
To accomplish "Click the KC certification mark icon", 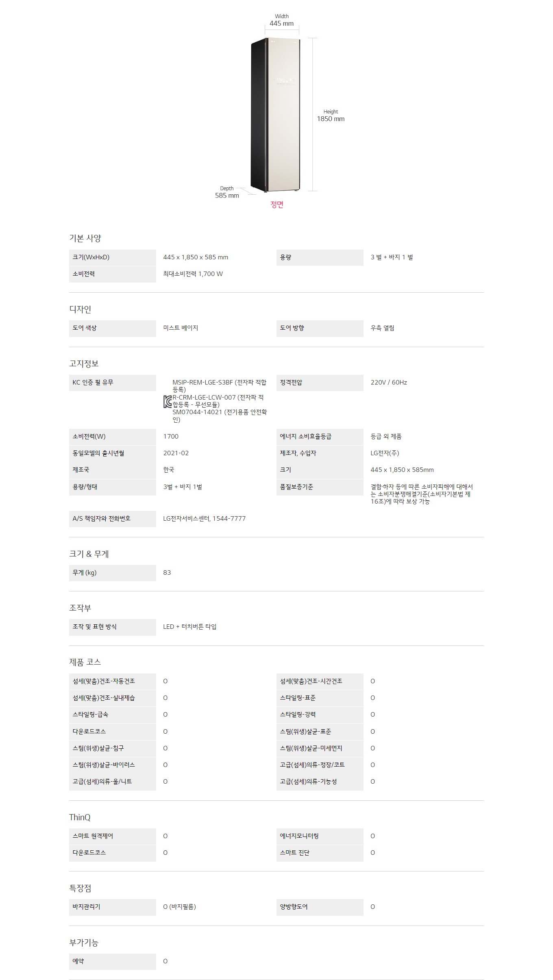I will (167, 401).
